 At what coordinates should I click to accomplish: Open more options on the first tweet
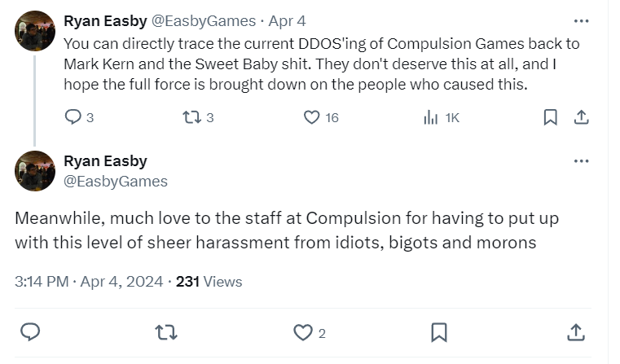pyautogui.click(x=581, y=21)
